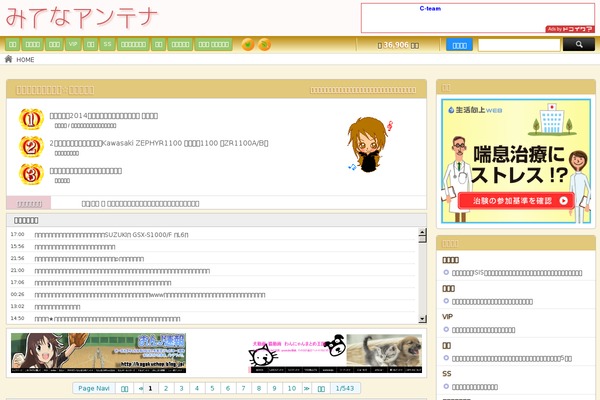Image resolution: width=600 pixels, height=400 pixels.
Task: Open the 喘息治療にストレス banner ad
Action: click(516, 161)
